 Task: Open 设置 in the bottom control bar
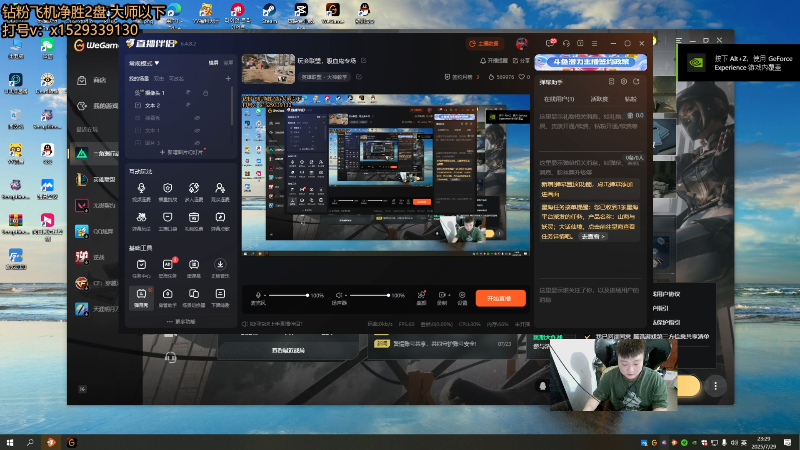[462, 295]
